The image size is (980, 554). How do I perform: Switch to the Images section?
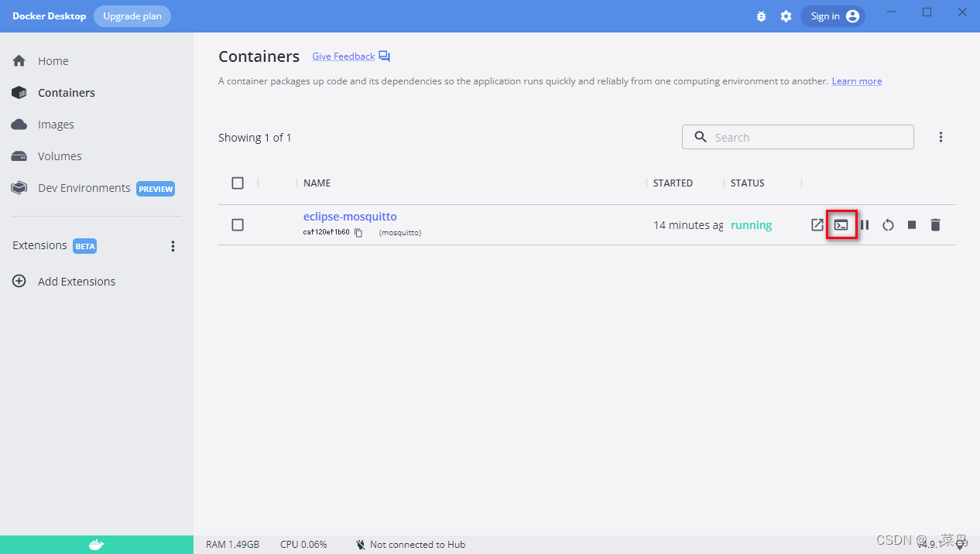[56, 124]
